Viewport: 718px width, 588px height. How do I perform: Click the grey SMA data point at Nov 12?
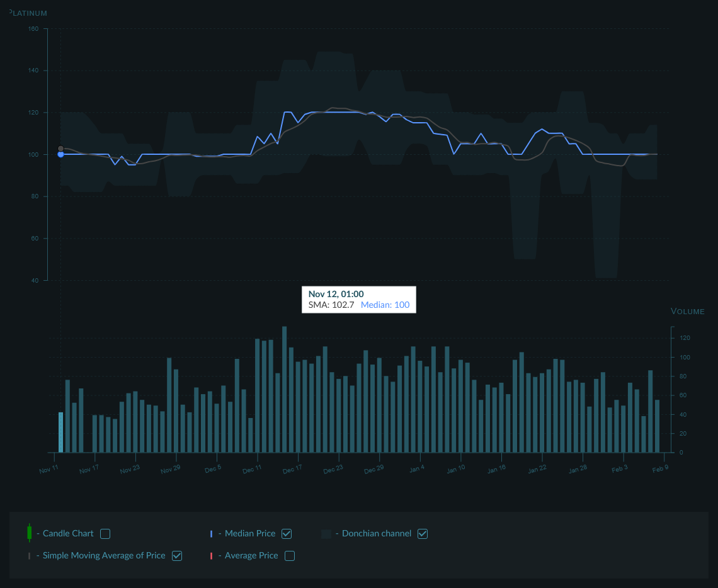[x=60, y=149]
